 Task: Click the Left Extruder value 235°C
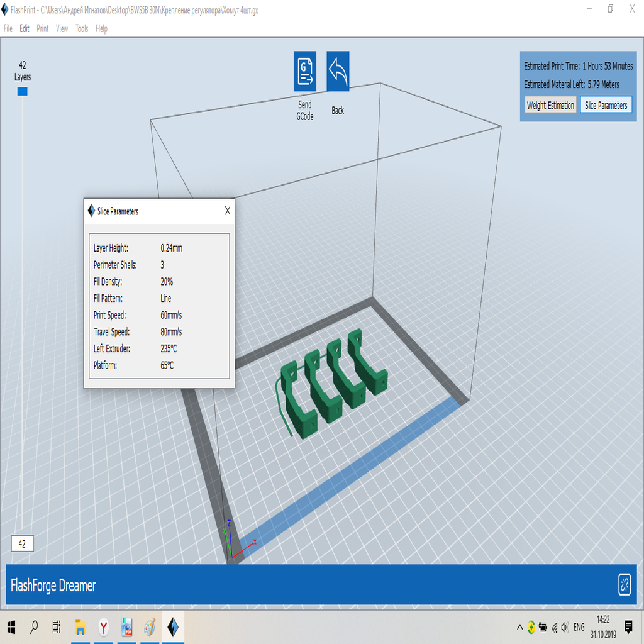click(169, 348)
